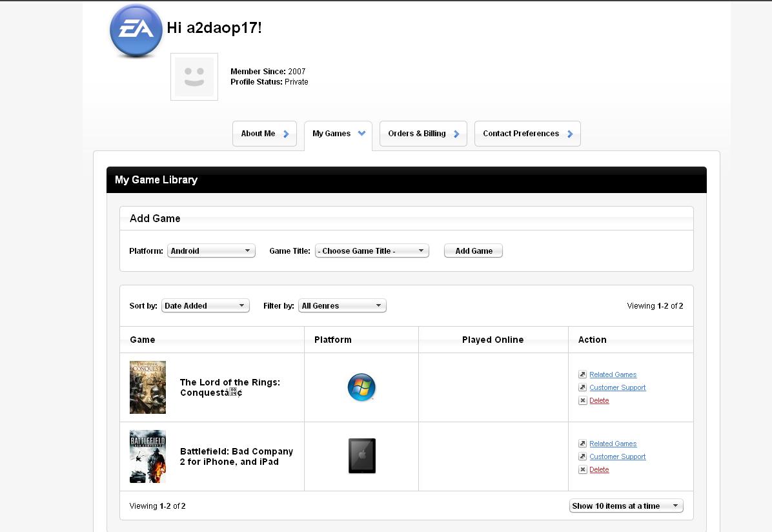772x532 pixels.
Task: Click Delete link for Battlefield Bad Company 2
Action: [599, 469]
